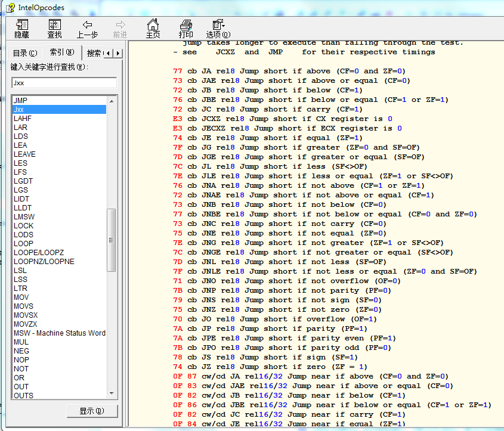Image resolution: width=504 pixels, height=431 pixels.
Task: Select LGS in the index list
Action: coord(60,190)
